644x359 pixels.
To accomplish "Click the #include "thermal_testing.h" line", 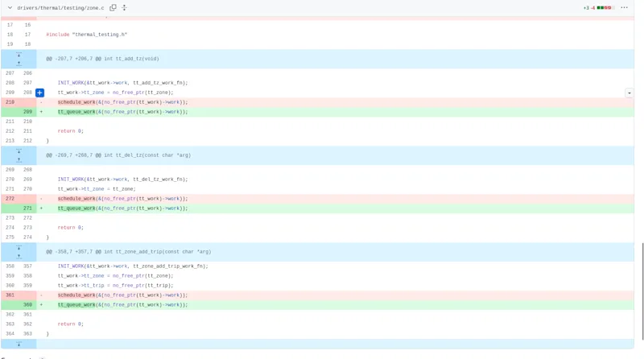I will [87, 35].
